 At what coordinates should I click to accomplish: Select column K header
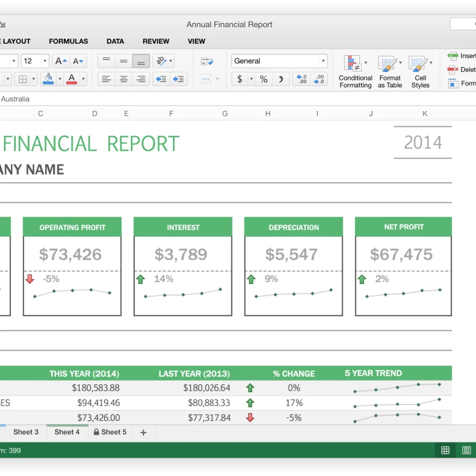[425, 113]
